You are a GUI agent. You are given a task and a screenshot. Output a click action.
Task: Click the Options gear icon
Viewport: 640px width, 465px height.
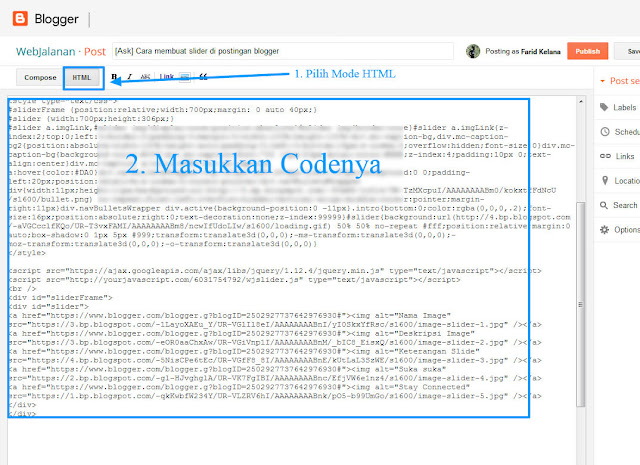click(x=604, y=230)
